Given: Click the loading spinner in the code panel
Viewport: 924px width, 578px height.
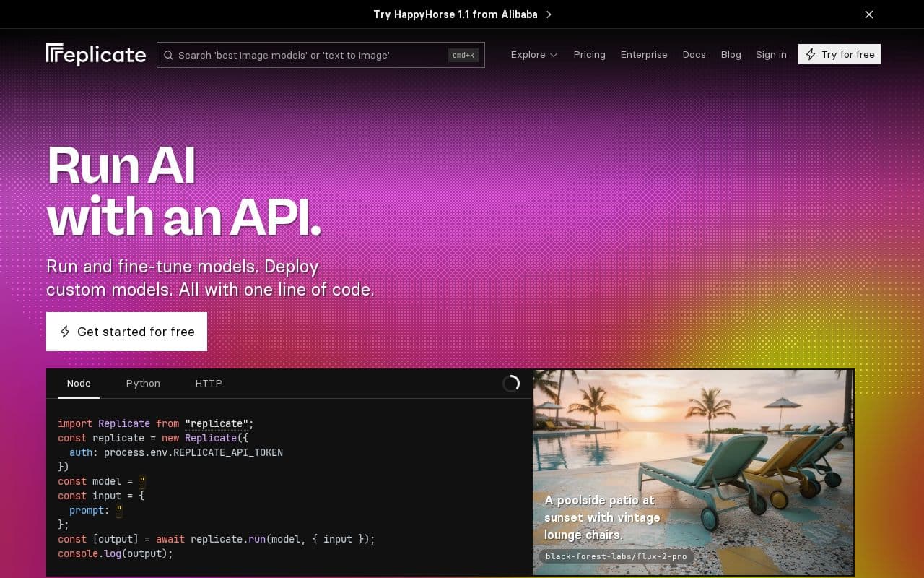Looking at the screenshot, I should pyautogui.click(x=511, y=384).
